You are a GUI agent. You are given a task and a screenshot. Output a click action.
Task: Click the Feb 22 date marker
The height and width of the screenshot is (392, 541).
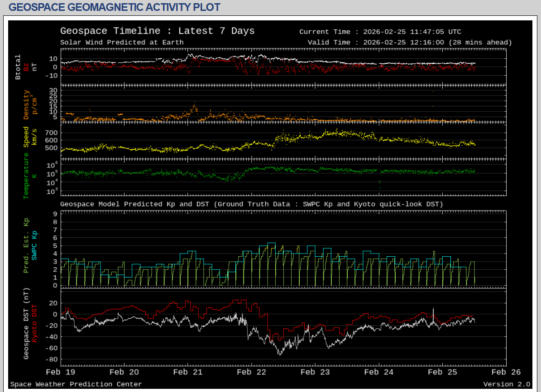[x=251, y=372]
